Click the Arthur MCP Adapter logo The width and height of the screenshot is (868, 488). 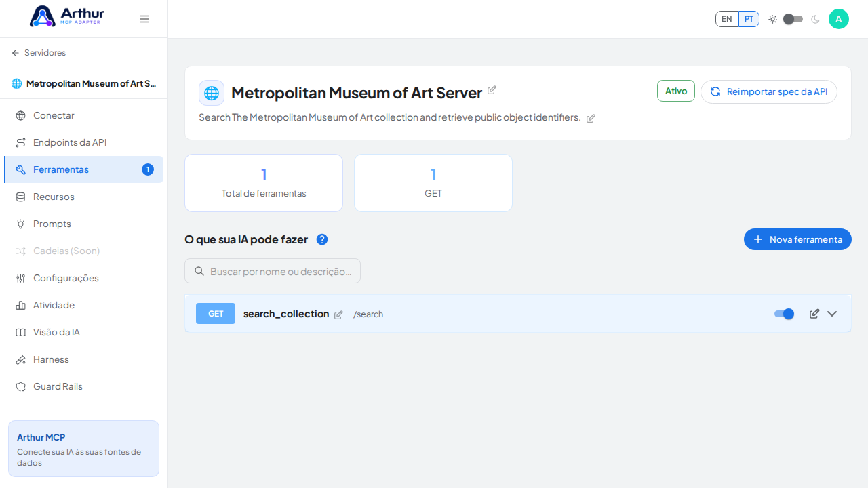[x=67, y=16]
